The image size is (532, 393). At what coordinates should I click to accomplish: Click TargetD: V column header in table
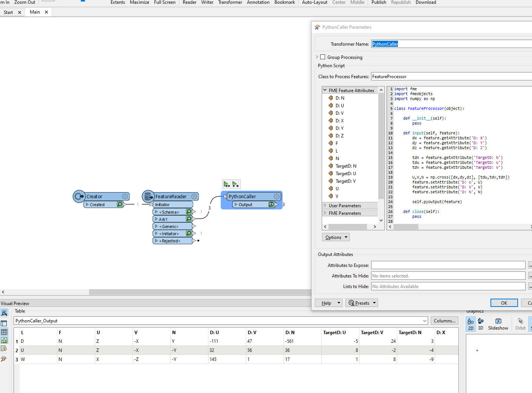coord(378,333)
